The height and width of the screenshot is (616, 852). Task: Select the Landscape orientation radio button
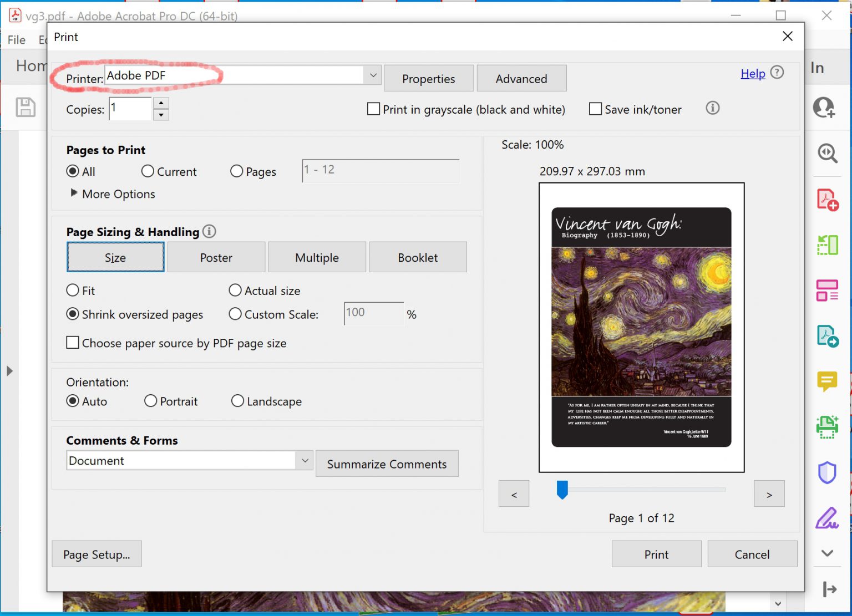[x=237, y=401]
